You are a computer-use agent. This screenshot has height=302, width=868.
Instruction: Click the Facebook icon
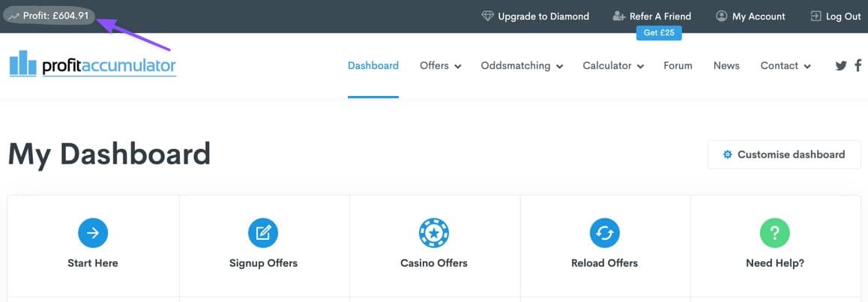[x=858, y=66]
